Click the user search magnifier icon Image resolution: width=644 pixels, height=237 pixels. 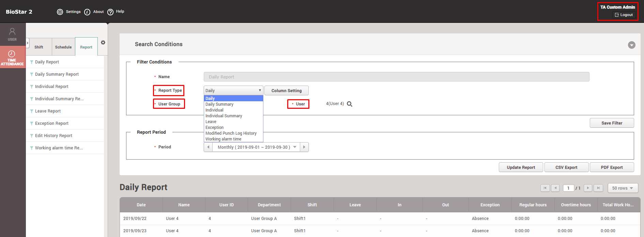[x=350, y=104]
